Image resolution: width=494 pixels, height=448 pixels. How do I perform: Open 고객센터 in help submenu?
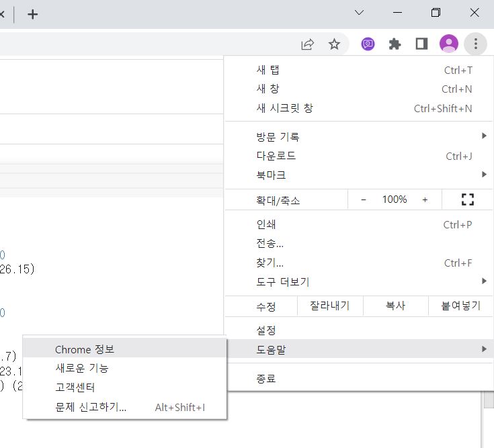(x=125, y=388)
